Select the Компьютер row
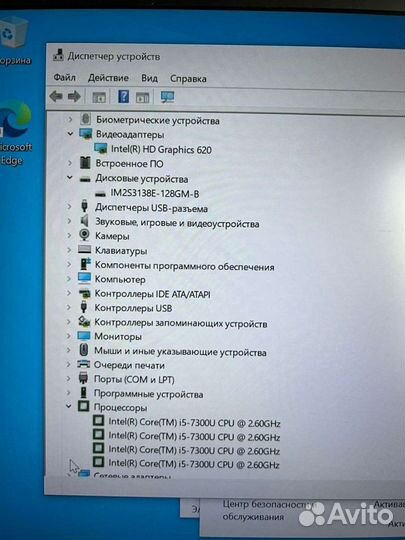 pyautogui.click(x=120, y=279)
